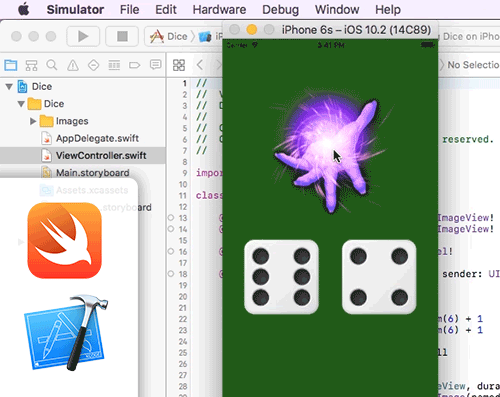Screen dimensions: 500x397
Task: Click the Xcode hammer logo image
Action: (66, 332)
